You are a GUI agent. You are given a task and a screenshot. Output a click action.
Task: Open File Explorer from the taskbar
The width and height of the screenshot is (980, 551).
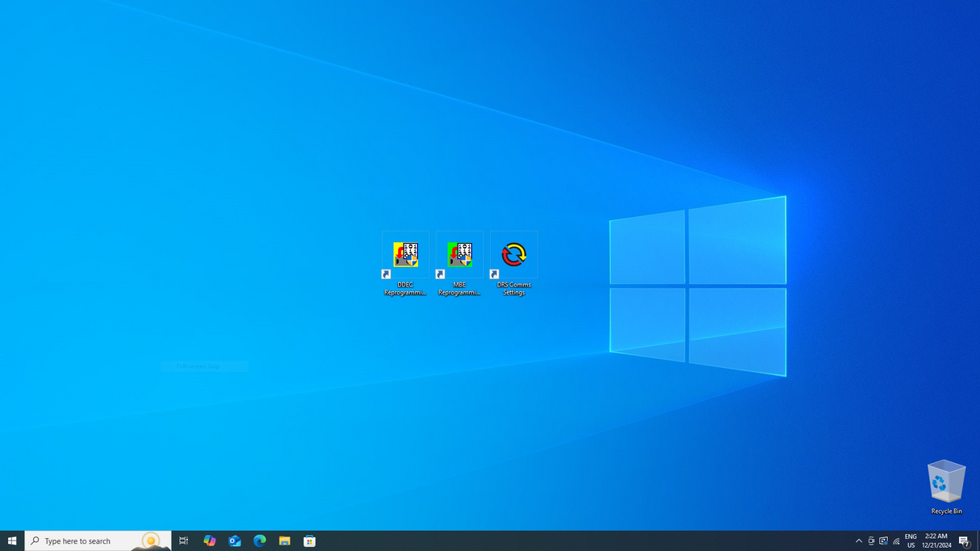284,541
